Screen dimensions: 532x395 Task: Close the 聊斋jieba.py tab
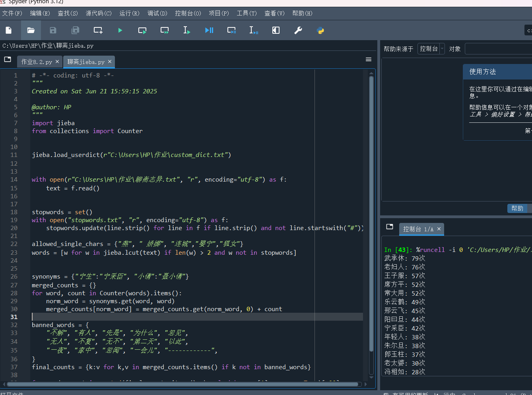(110, 62)
